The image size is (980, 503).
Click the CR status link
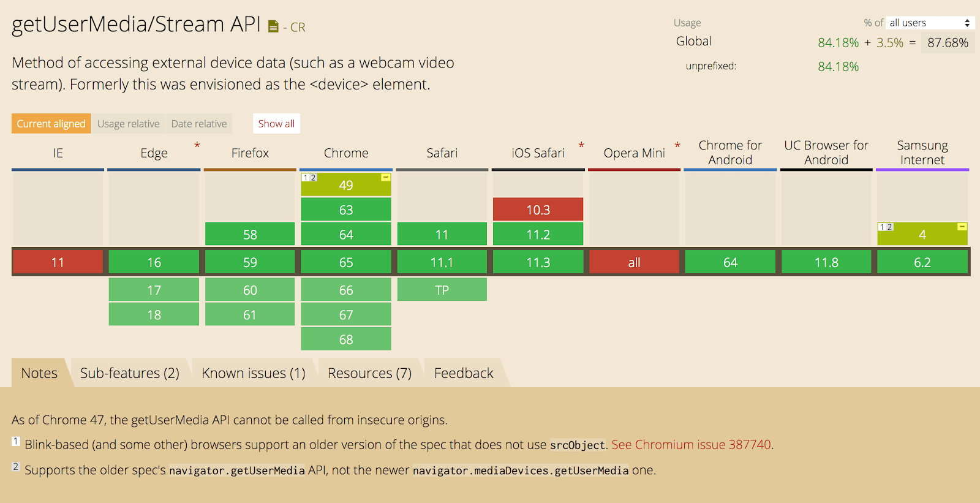298,28
